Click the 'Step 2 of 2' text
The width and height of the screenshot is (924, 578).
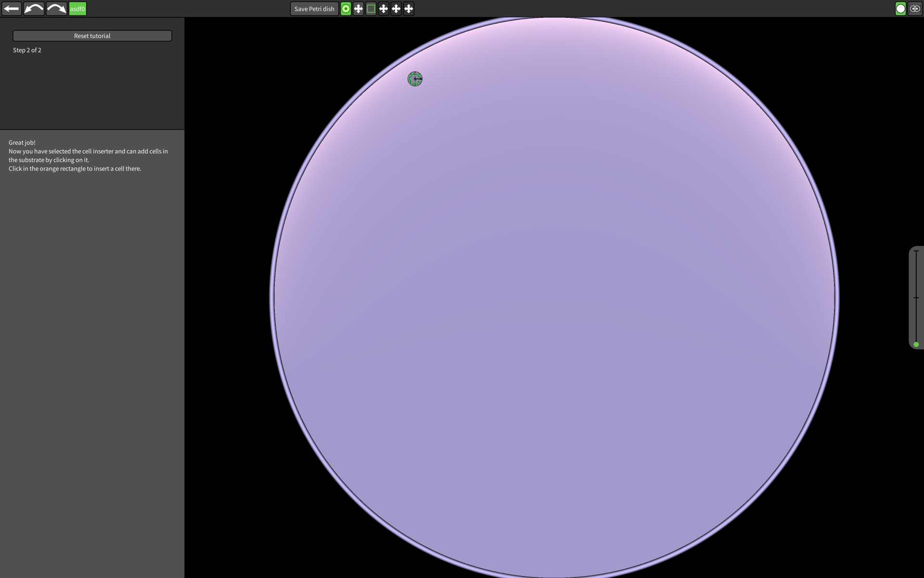pyautogui.click(x=27, y=50)
